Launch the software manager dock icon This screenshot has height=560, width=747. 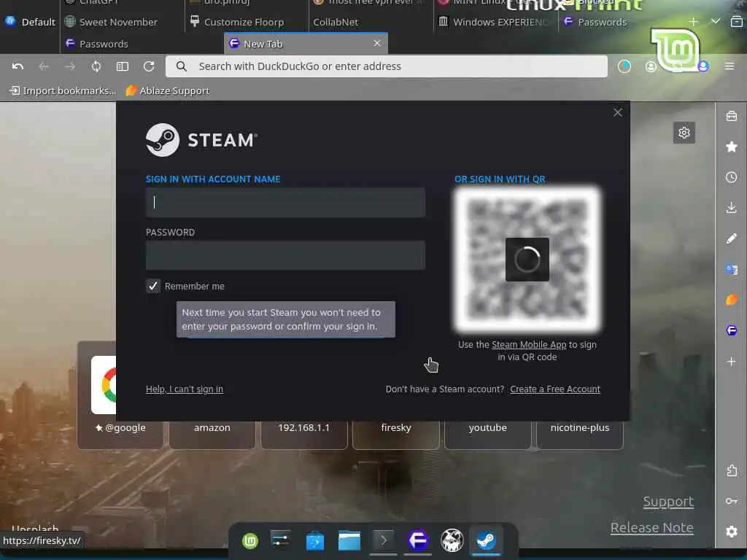click(x=314, y=540)
